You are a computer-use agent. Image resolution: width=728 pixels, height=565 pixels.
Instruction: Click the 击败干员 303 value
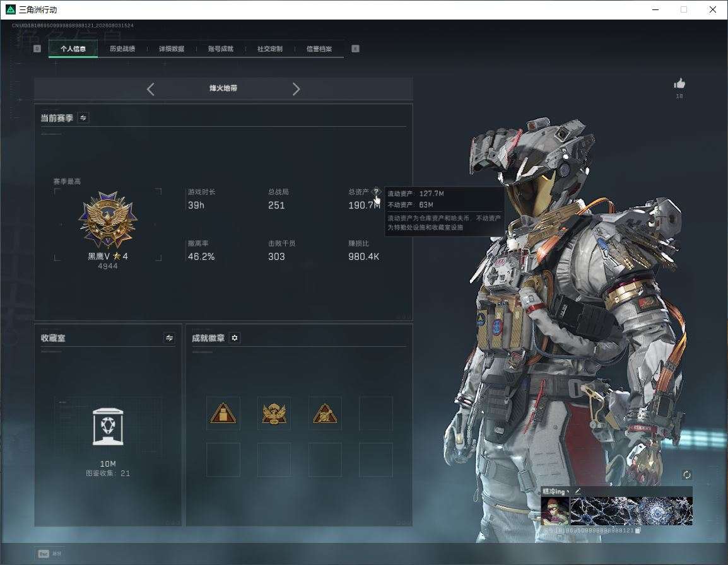pyautogui.click(x=276, y=256)
